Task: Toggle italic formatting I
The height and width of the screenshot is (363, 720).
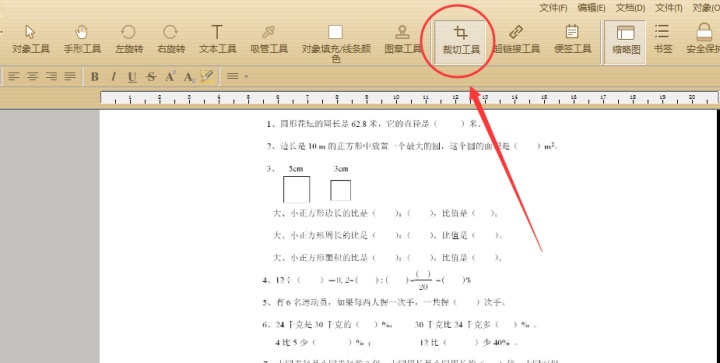Action: pyautogui.click(x=113, y=77)
